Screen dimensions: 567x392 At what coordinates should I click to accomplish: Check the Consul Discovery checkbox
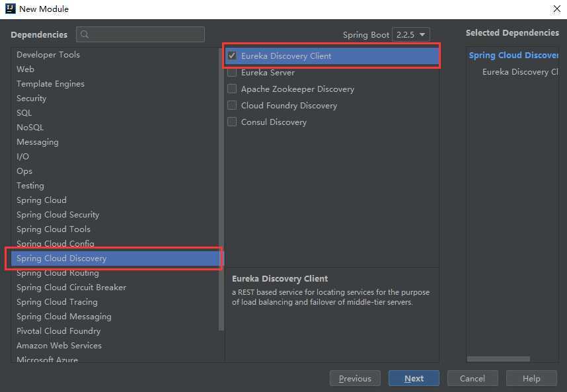point(232,122)
